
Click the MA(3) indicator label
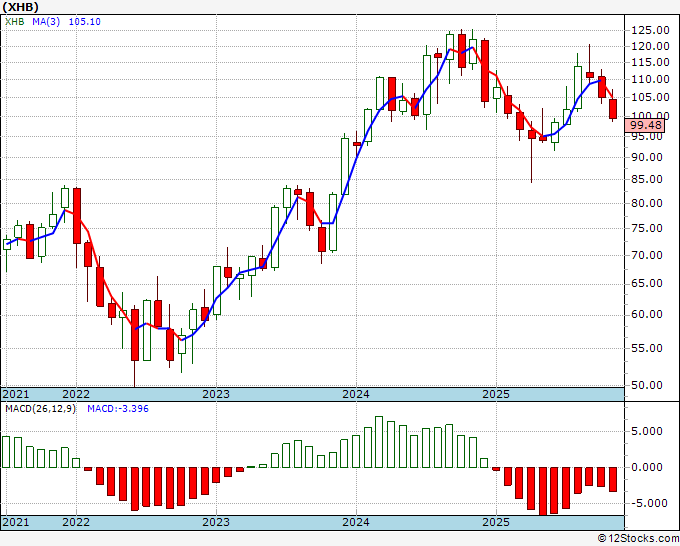pyautogui.click(x=46, y=22)
